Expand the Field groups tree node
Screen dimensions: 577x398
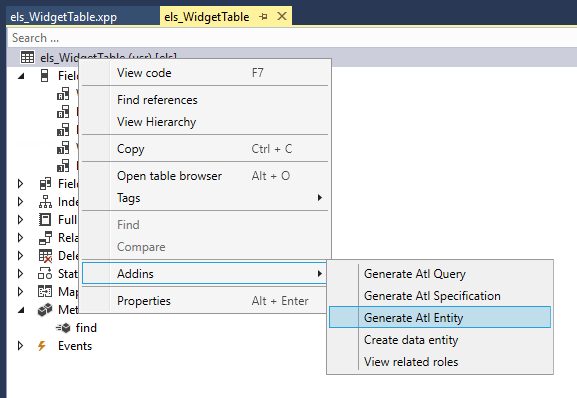21,184
